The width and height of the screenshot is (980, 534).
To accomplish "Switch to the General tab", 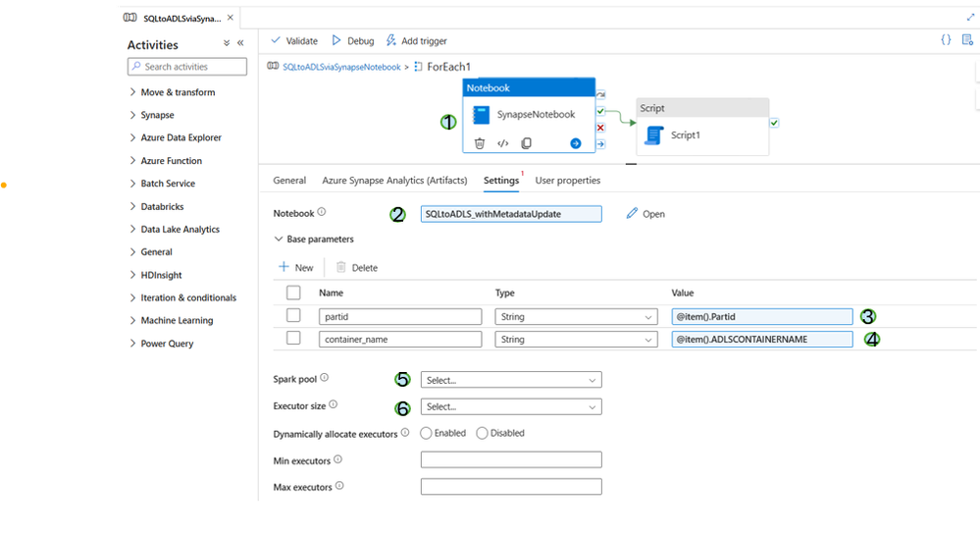I will [289, 180].
